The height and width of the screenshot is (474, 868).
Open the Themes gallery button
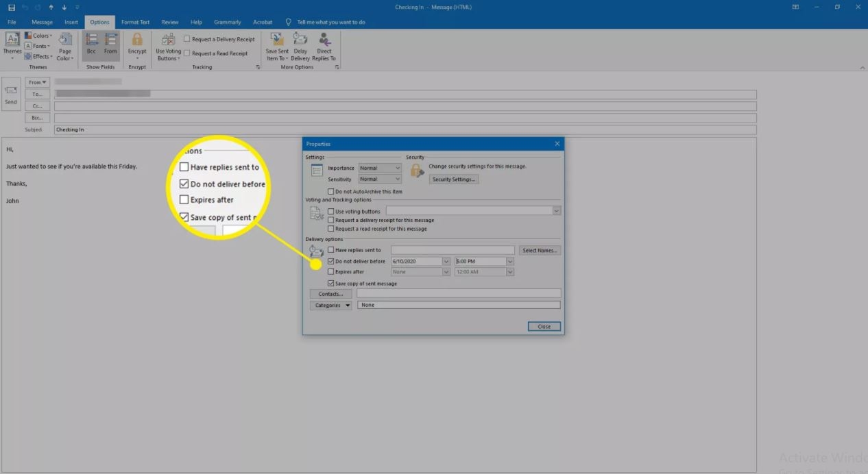click(12, 45)
